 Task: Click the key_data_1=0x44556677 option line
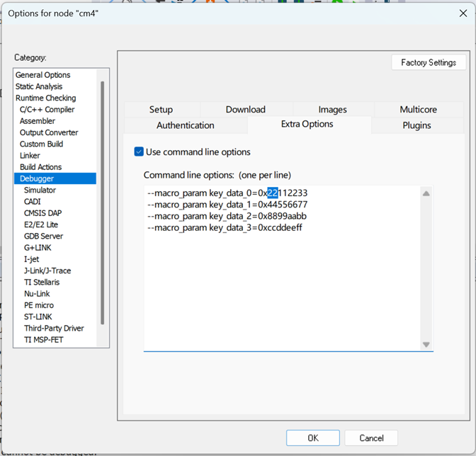[227, 205]
